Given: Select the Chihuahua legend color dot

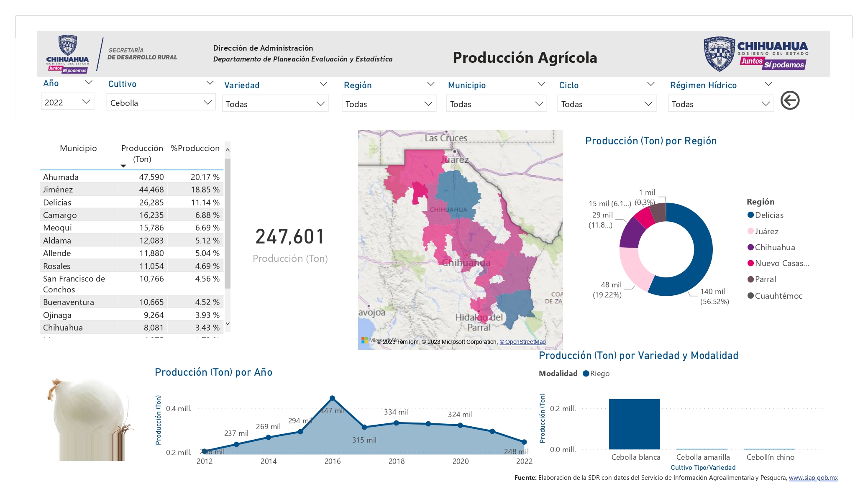Looking at the screenshot, I should pyautogui.click(x=750, y=247).
